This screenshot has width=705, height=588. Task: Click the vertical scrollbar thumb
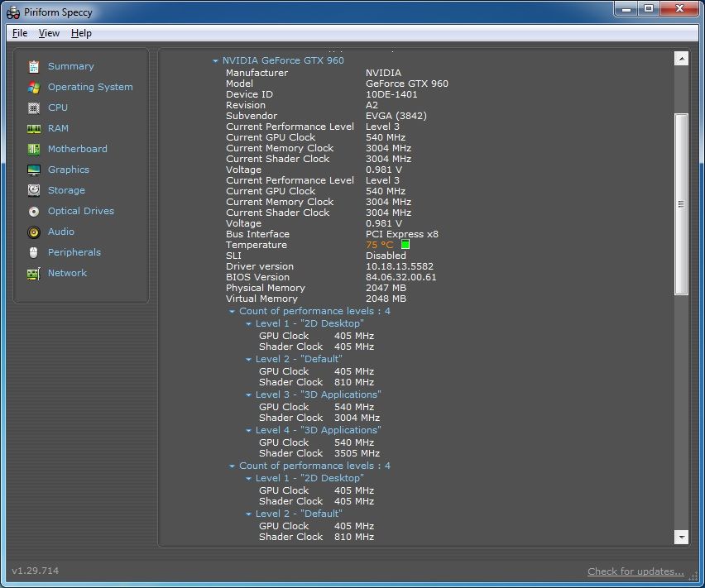(x=682, y=204)
